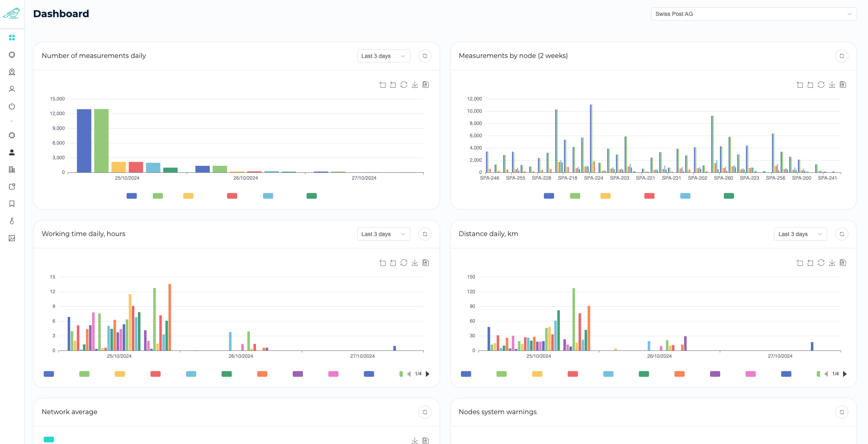The height and width of the screenshot is (444, 868).
Task: Toggle orange legend series in Working time chart
Action: 262,374
